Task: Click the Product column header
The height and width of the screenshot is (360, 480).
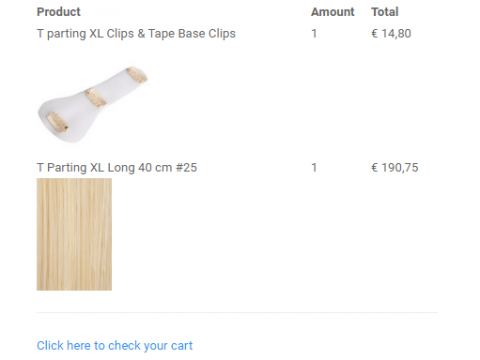Action: coord(59,12)
